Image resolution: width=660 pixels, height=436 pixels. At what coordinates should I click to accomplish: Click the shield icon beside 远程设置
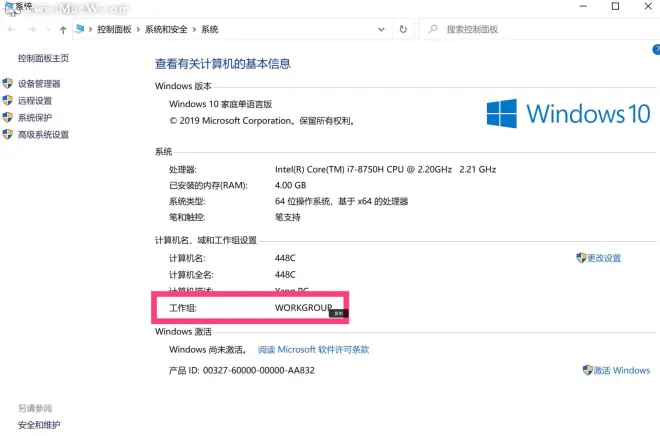8,100
